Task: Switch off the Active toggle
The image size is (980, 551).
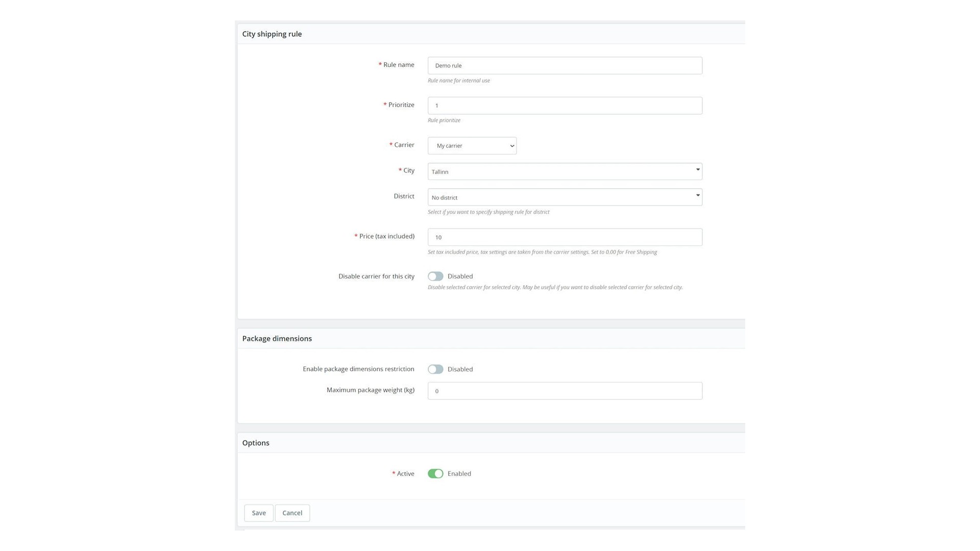Action: click(435, 474)
